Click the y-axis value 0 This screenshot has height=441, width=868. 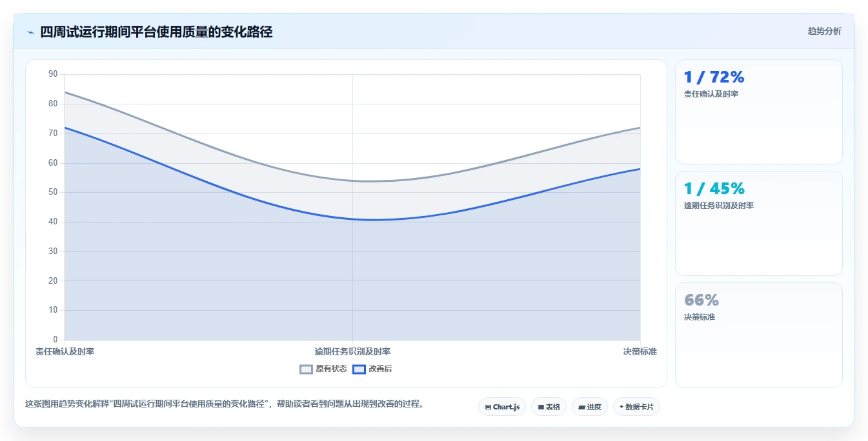coord(55,340)
